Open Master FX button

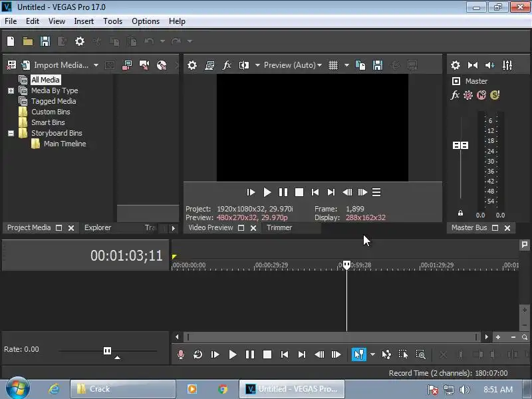pos(455,95)
